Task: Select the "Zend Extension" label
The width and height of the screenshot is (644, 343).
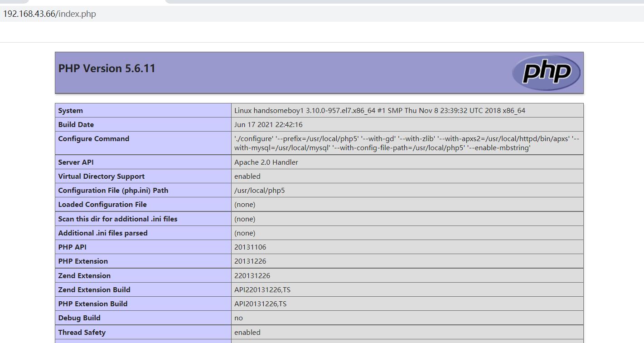Action: coord(84,276)
